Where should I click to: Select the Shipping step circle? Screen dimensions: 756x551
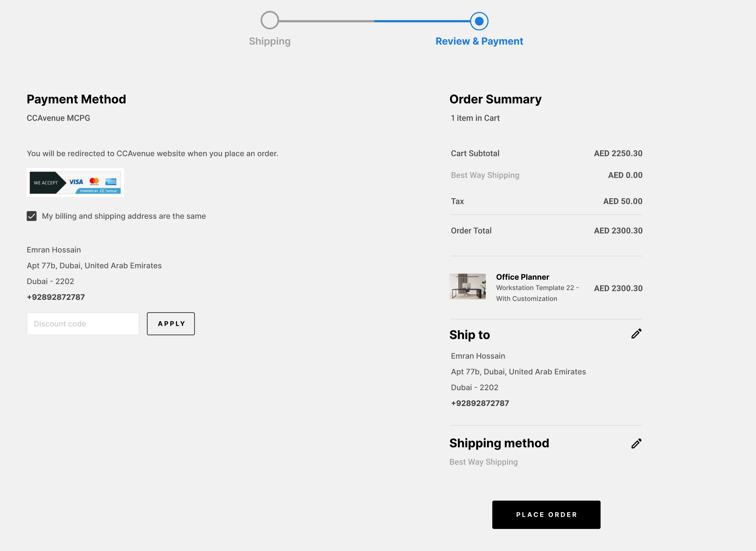click(270, 21)
